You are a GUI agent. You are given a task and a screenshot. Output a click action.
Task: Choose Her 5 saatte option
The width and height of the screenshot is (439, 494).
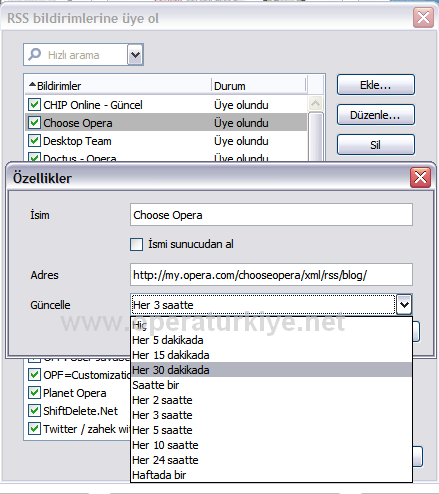(x=271, y=430)
